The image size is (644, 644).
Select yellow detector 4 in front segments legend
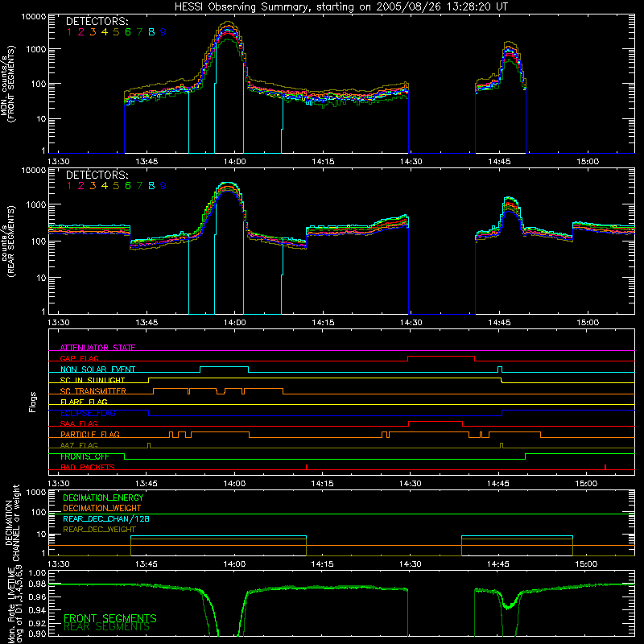click(105, 32)
